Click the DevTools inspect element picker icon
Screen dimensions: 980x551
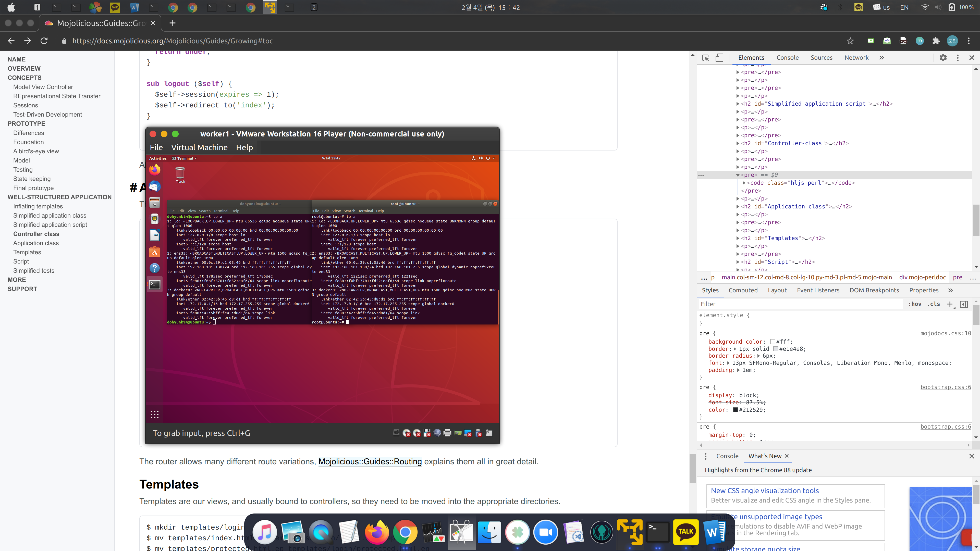coord(706,58)
